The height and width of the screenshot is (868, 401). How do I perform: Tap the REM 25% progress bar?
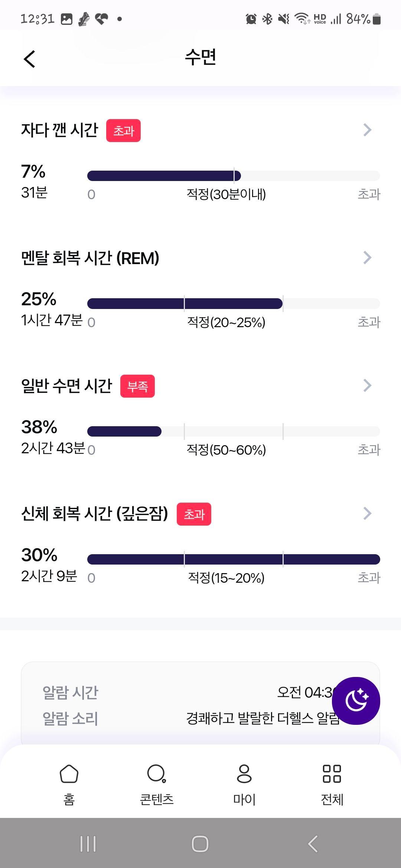pos(234,303)
